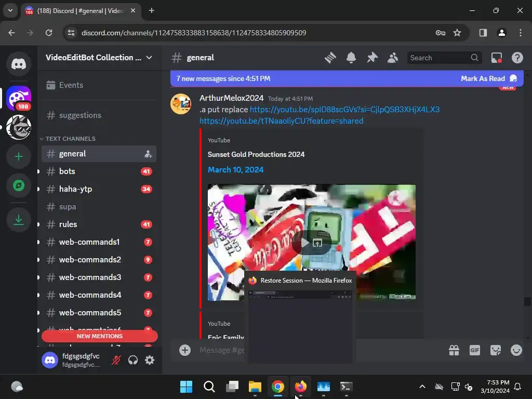
Task: Click NEW MENTIONS red button
Action: coord(99,336)
